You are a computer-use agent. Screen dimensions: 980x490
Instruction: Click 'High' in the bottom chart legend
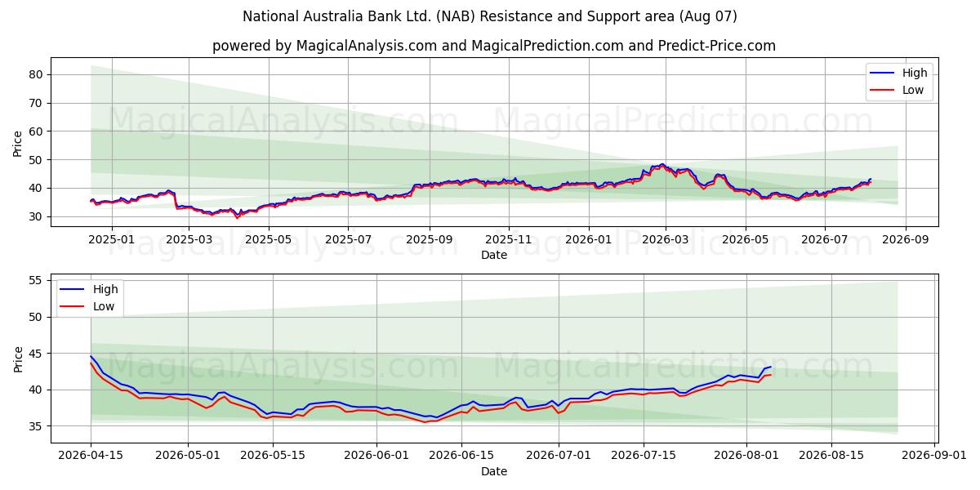pyautogui.click(x=105, y=289)
